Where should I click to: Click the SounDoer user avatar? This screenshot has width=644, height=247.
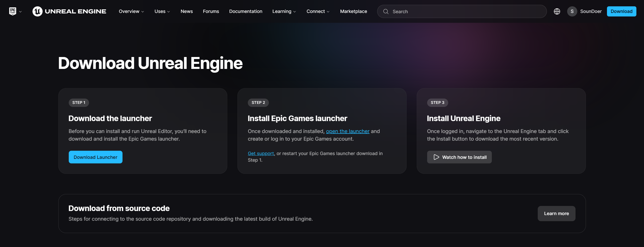coord(572,11)
